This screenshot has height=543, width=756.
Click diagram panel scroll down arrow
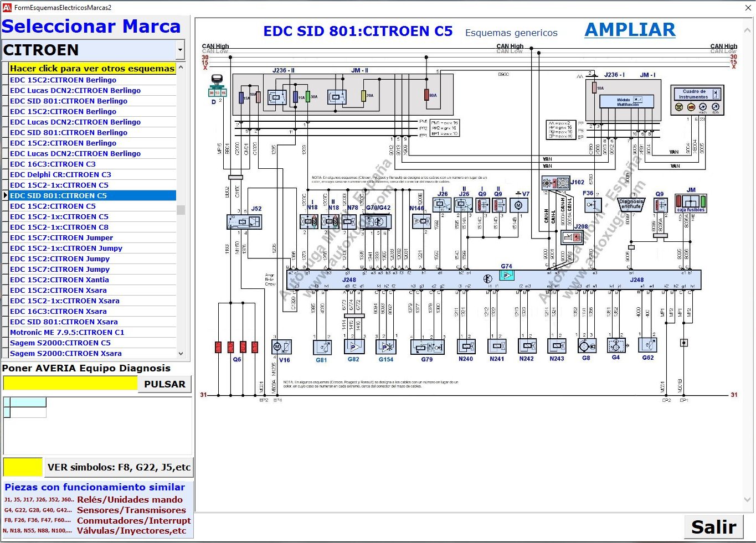pos(748,499)
